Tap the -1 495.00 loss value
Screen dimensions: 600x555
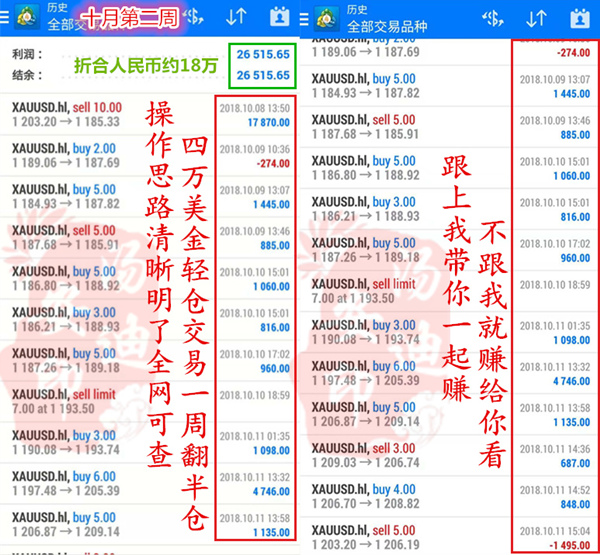(569, 545)
